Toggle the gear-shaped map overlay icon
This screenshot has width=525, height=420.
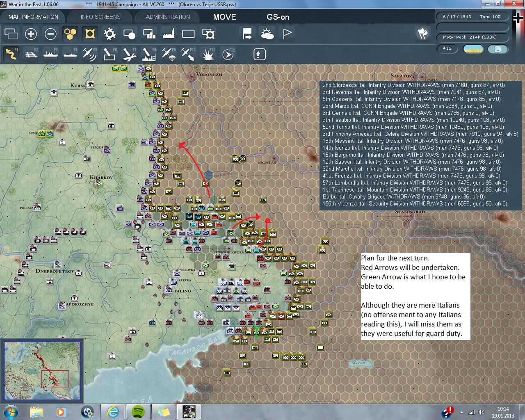point(110,34)
